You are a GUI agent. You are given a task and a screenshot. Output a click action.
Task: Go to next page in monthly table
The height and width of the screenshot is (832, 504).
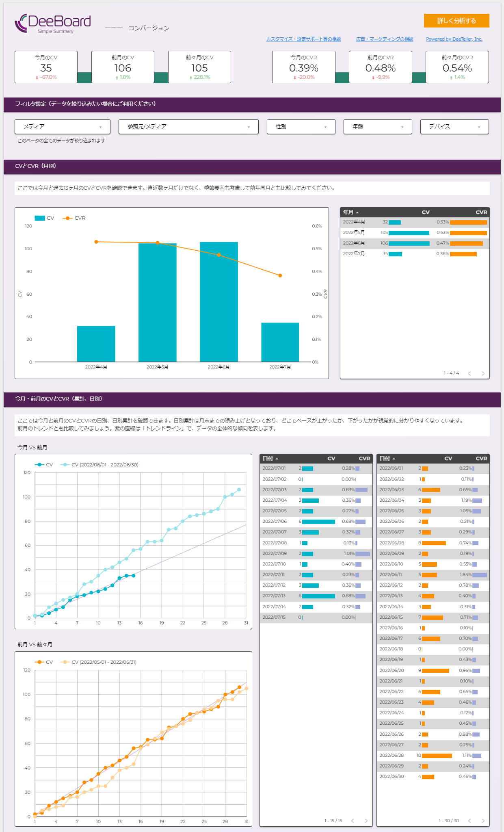coord(483,373)
